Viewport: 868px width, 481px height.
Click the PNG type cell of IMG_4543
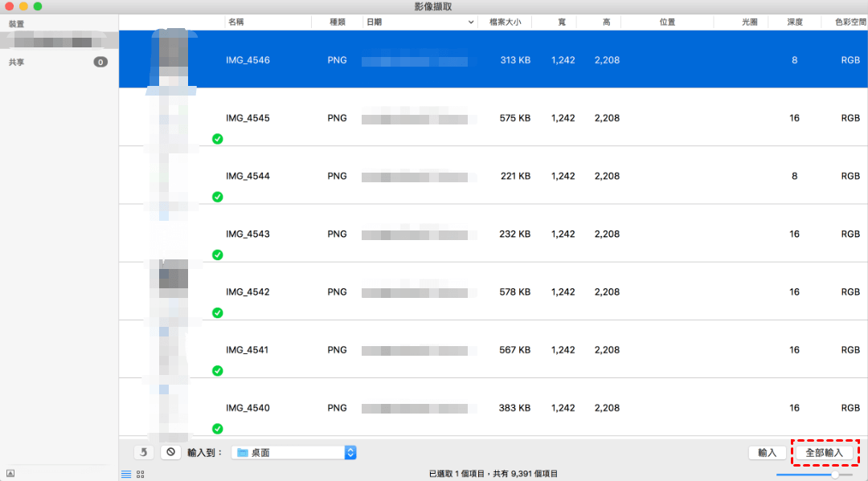tap(337, 234)
